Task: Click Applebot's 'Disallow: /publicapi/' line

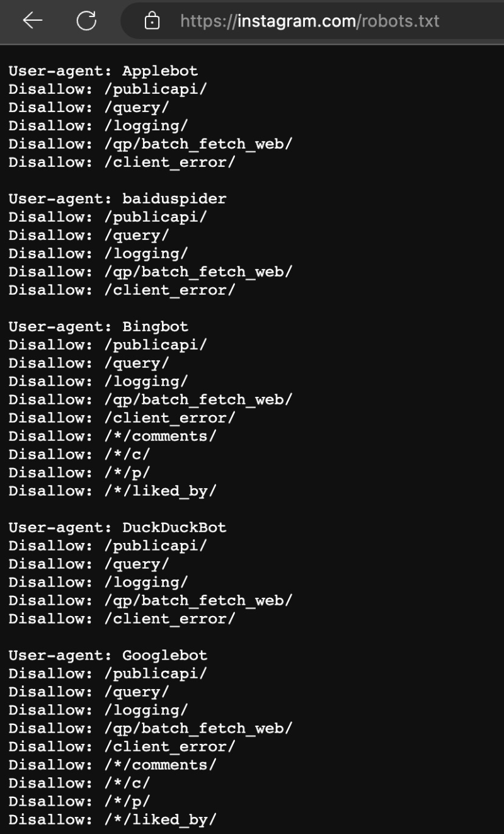Action: pos(108,89)
